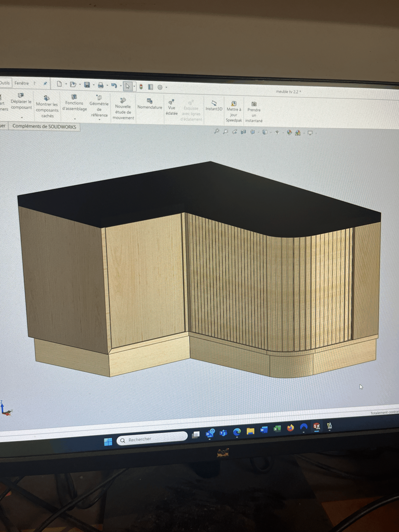Click Nouvelle étude de mouvement button
This screenshot has height=532, width=399.
[123, 109]
